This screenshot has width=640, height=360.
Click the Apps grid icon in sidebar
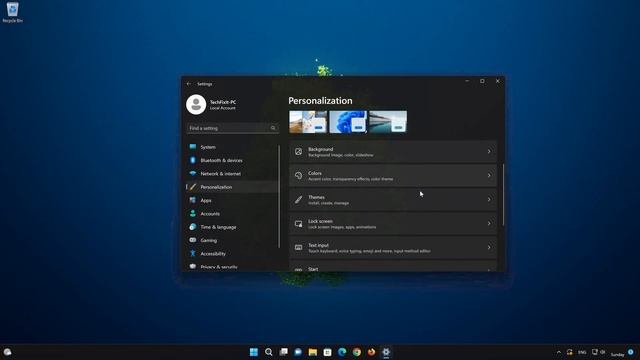pos(193,200)
